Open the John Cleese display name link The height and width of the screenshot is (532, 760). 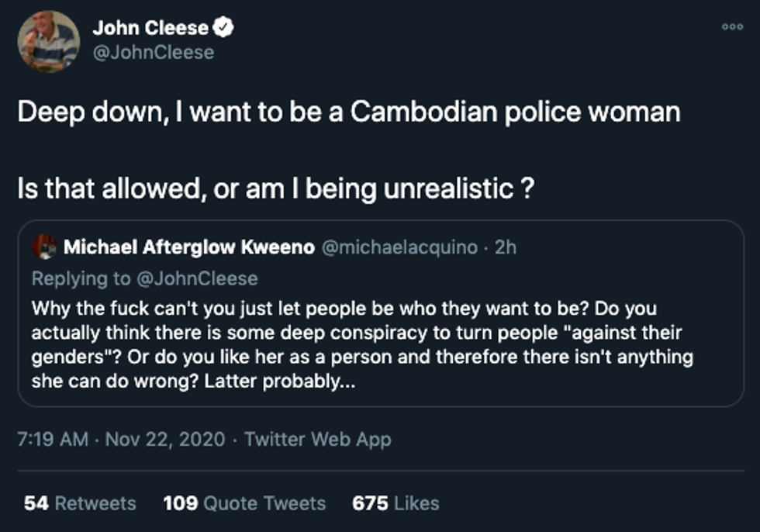tap(150, 28)
